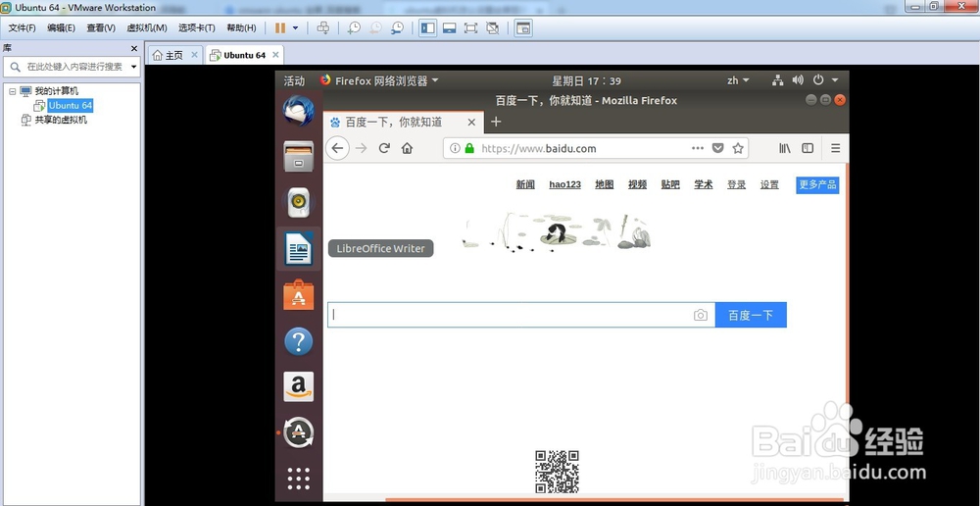980x506 pixels.
Task: Open 贴吧 link
Action: [x=670, y=184]
